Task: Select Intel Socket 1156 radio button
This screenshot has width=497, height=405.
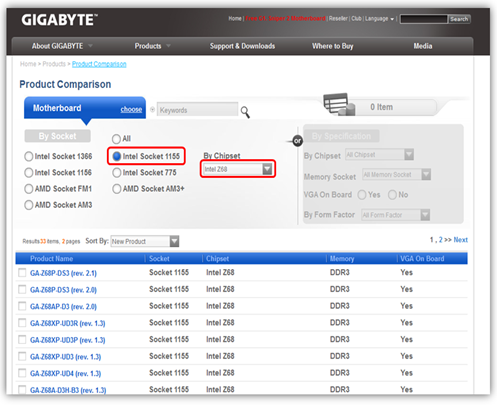Action: tap(29, 173)
